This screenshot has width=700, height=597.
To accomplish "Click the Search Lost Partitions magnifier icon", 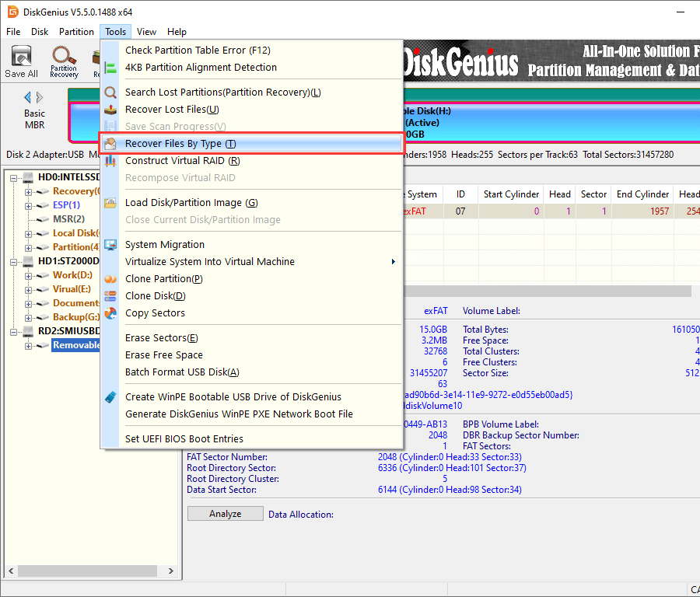I will pyautogui.click(x=110, y=93).
